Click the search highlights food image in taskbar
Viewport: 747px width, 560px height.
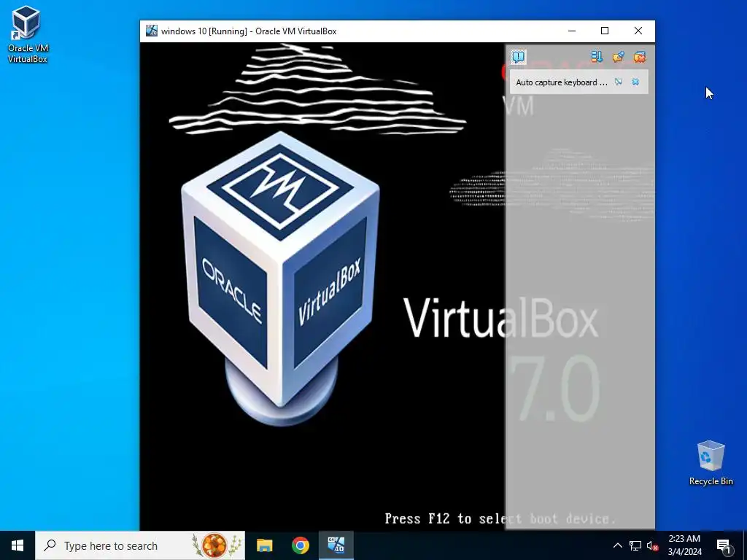point(216,545)
